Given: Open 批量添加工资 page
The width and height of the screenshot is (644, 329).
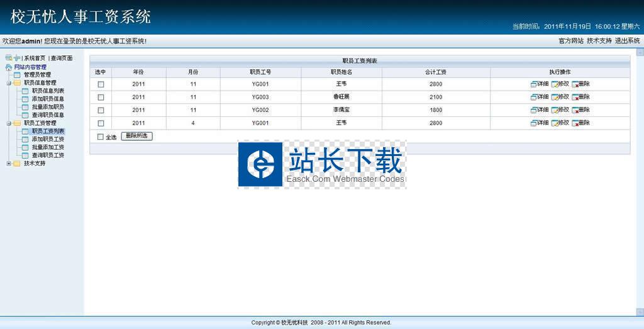Looking at the screenshot, I should point(48,147).
